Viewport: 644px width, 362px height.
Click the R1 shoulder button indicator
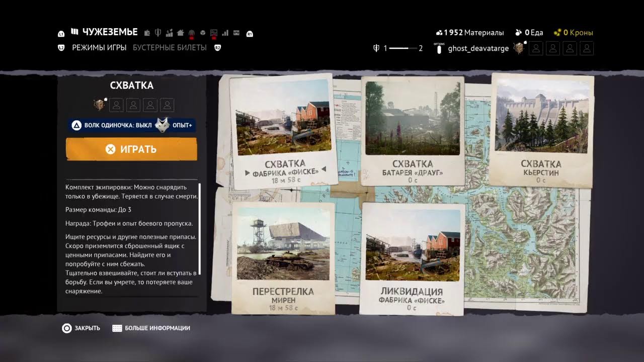pos(250,34)
